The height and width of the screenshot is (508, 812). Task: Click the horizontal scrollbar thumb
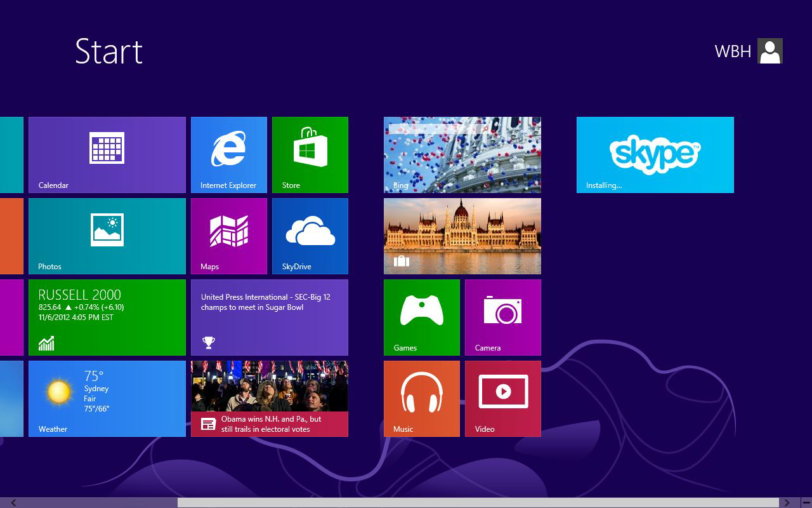click(478, 502)
